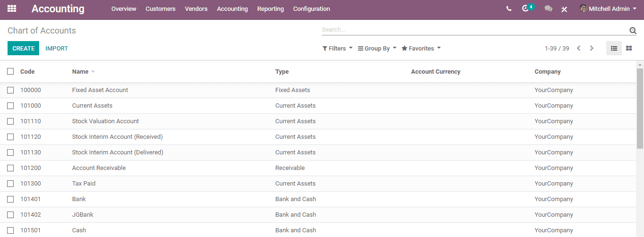Select the Account Receivable row checkbox
644x237 pixels.
(x=10, y=168)
